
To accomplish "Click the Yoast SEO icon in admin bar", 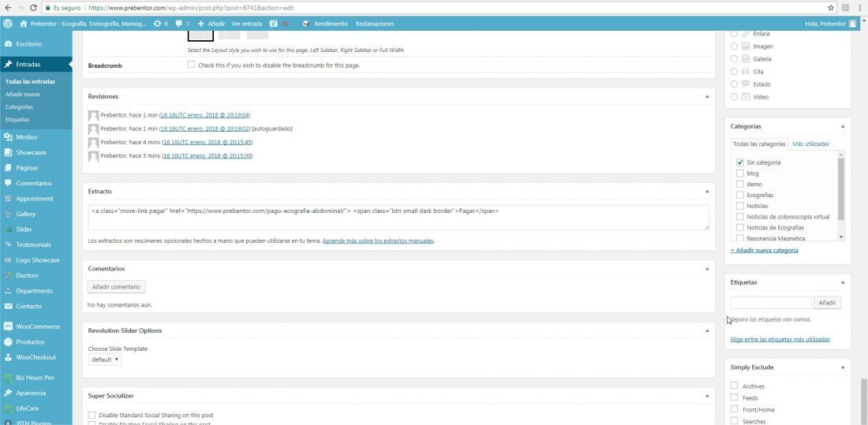I will 274,24.
